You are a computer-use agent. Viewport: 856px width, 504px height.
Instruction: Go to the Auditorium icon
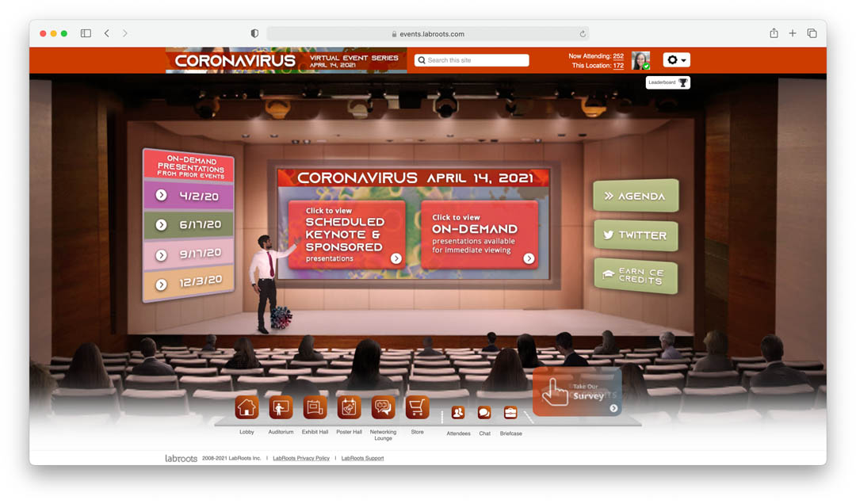pyautogui.click(x=281, y=407)
